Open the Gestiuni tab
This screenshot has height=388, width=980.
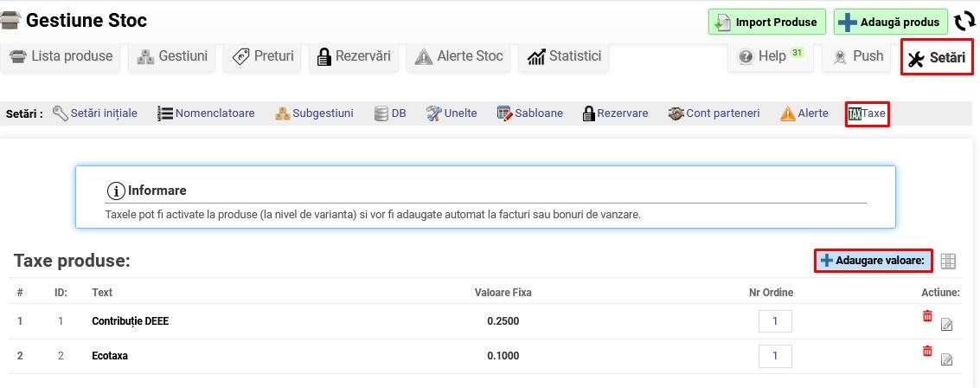pyautogui.click(x=172, y=56)
